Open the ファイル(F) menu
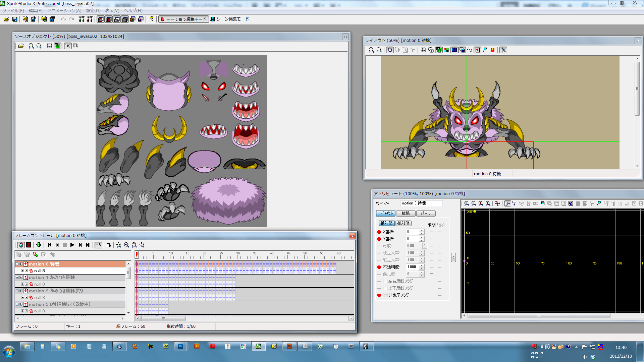 [x=13, y=11]
